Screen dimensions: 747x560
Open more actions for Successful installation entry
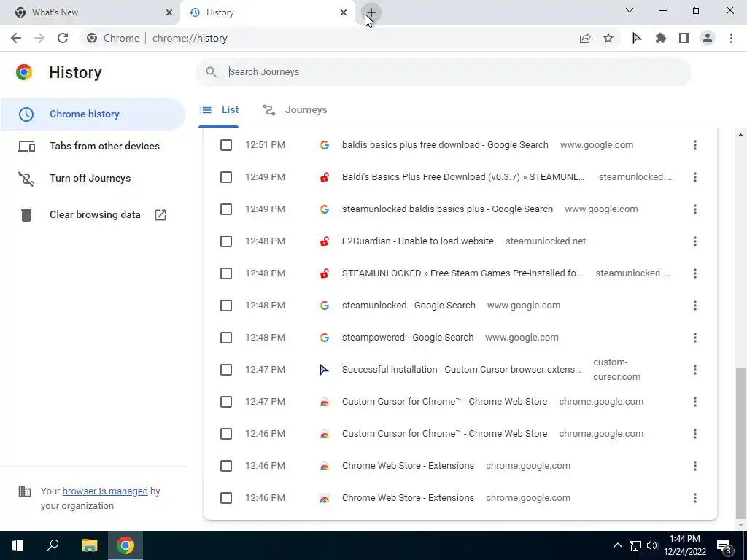(695, 370)
